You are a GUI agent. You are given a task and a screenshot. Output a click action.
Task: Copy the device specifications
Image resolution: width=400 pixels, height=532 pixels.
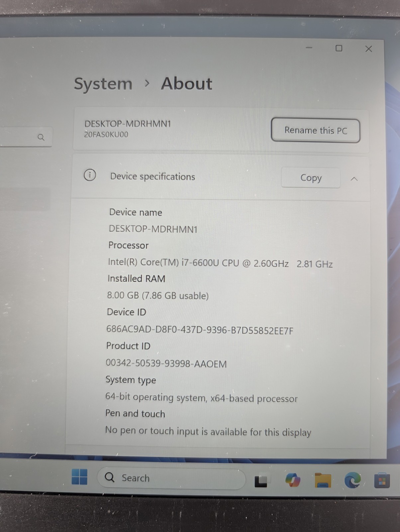click(311, 178)
